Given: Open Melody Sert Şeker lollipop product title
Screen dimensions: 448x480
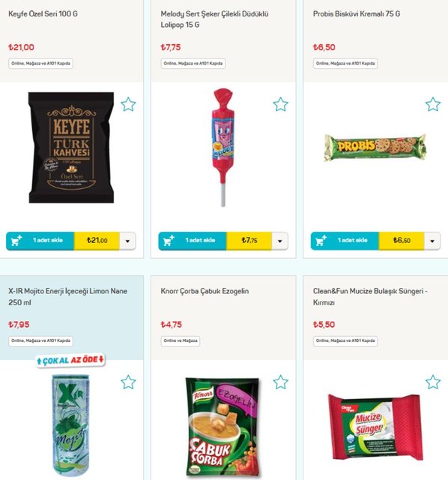Looking at the screenshot, I should 214,19.
